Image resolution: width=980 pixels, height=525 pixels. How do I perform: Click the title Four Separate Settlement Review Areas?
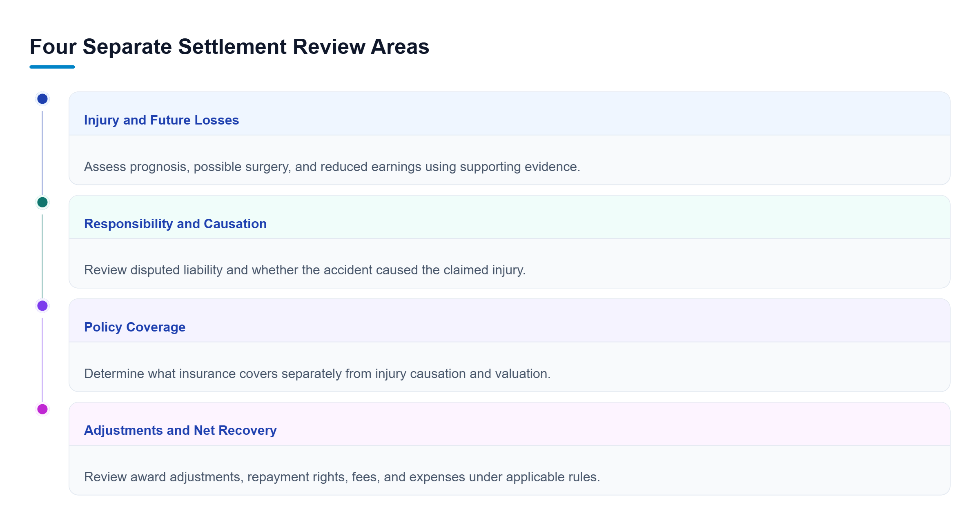(229, 47)
